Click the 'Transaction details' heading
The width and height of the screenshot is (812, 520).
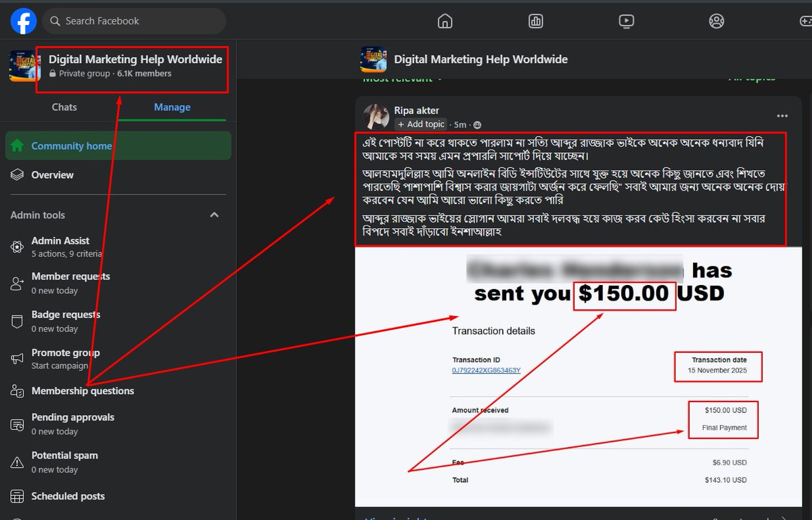point(494,331)
